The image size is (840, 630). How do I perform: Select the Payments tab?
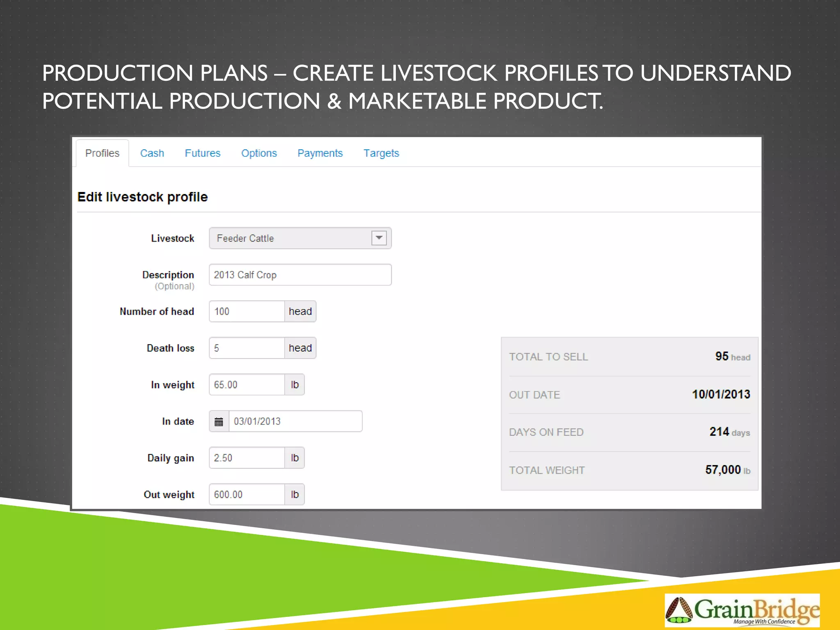[x=320, y=153]
